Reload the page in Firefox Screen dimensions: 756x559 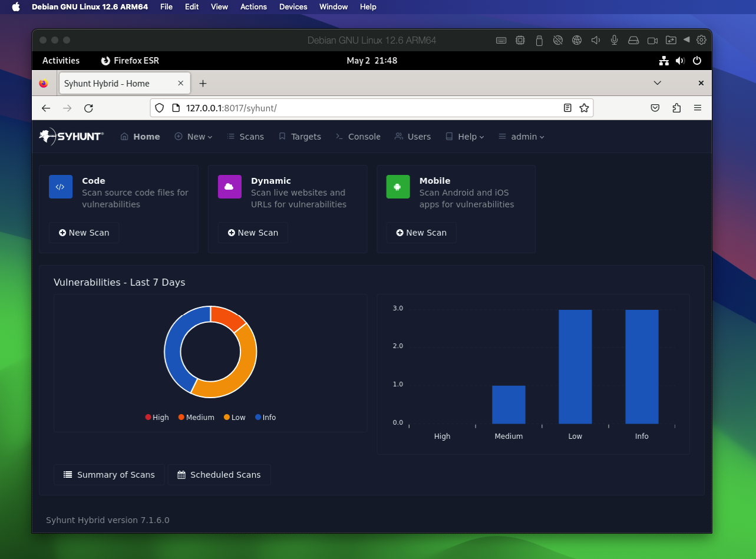tap(88, 108)
